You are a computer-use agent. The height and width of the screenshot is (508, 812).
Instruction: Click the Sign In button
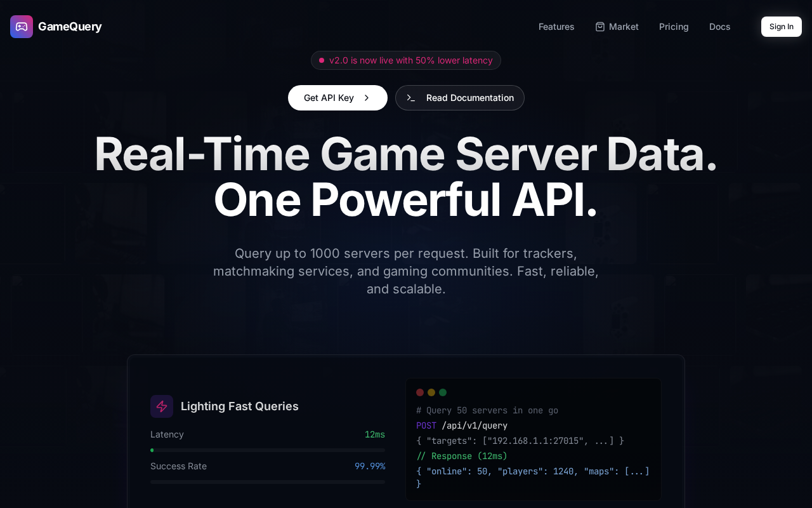tap(782, 27)
